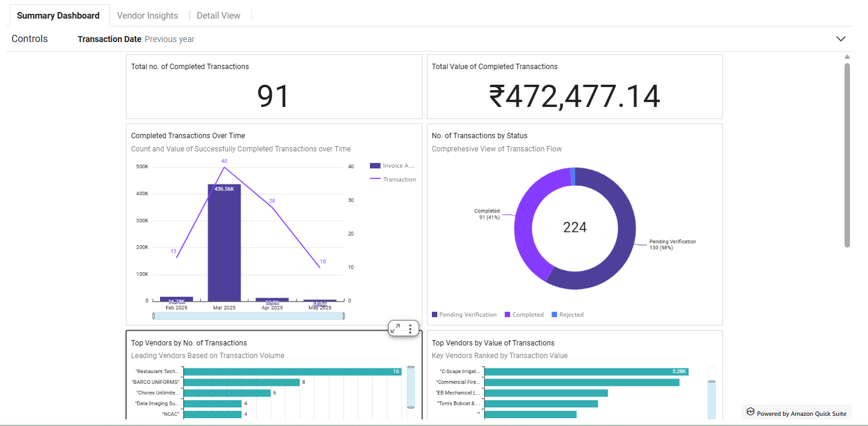Open Transaction Date Previous year filter

point(136,39)
